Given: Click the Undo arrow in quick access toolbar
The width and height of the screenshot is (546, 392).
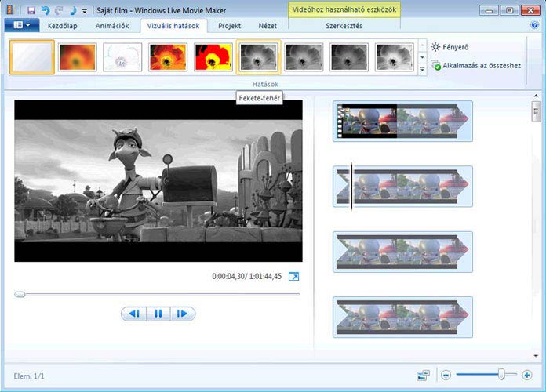Looking at the screenshot, I should (45, 10).
